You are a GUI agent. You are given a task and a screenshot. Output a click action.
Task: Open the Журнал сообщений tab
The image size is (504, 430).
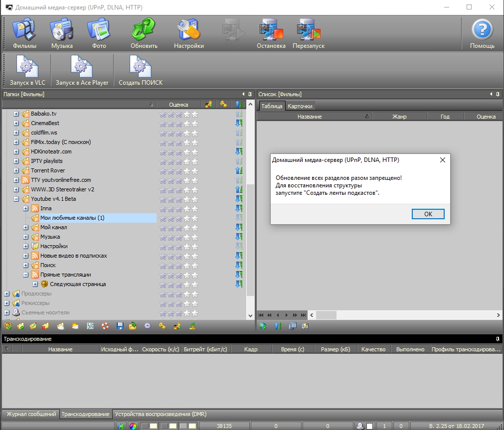tap(30, 414)
